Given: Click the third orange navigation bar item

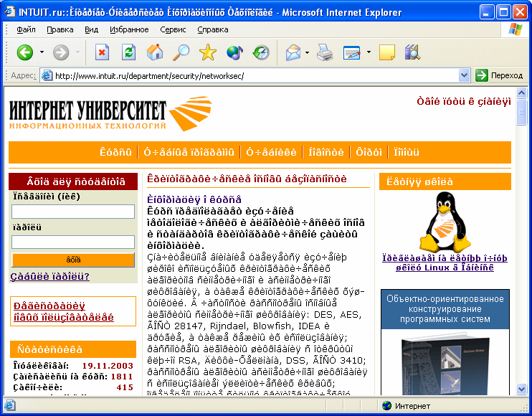Looking at the screenshot, I should pyautogui.click(x=272, y=152).
